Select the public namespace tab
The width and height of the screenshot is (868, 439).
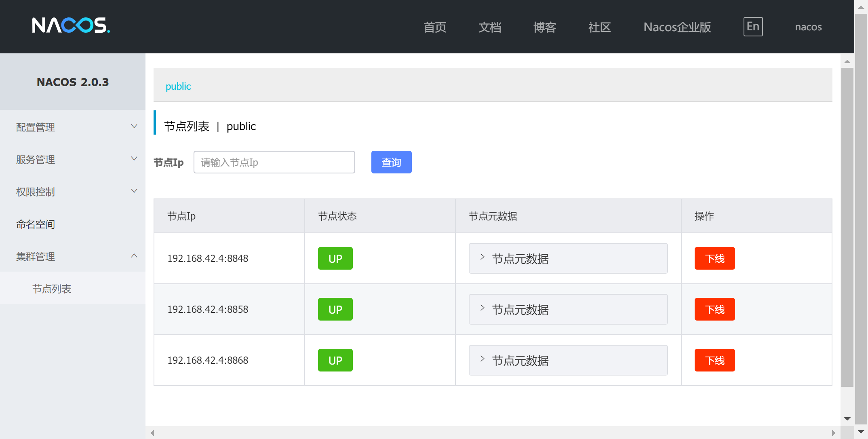[178, 86]
